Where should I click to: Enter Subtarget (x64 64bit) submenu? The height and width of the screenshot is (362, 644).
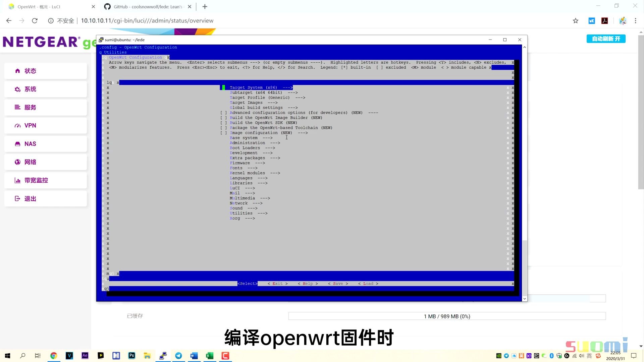point(264,93)
